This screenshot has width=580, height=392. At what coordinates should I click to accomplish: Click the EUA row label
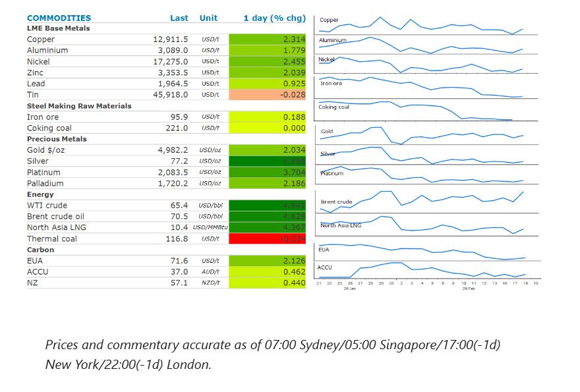[35, 261]
